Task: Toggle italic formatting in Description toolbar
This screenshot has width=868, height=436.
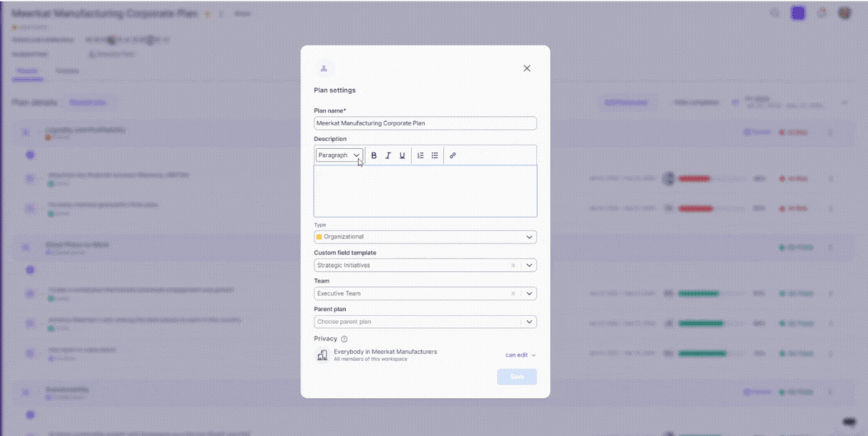Action: (388, 156)
